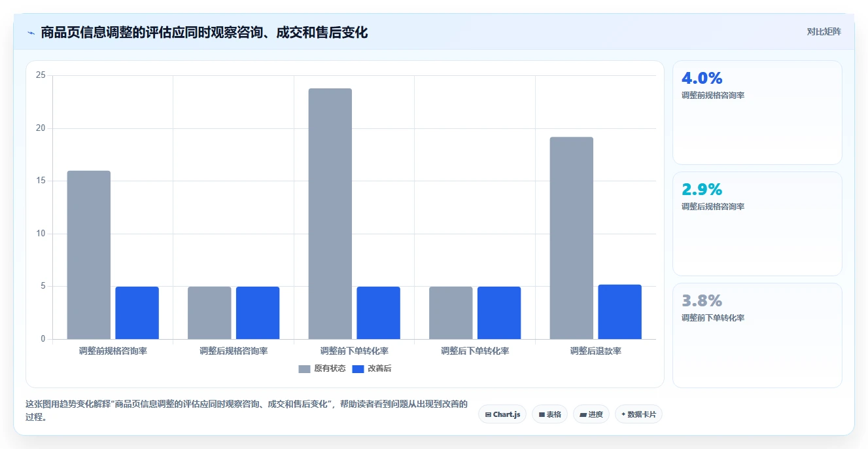Click the icon inside the 数据卡片 chip
The image size is (868, 449).
coord(623,414)
